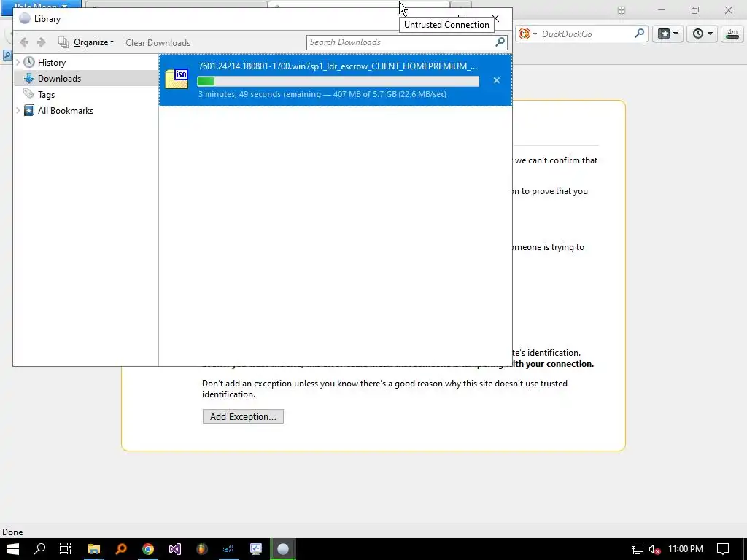Expand the History tree node
This screenshot has width=747, height=560.
coord(18,63)
